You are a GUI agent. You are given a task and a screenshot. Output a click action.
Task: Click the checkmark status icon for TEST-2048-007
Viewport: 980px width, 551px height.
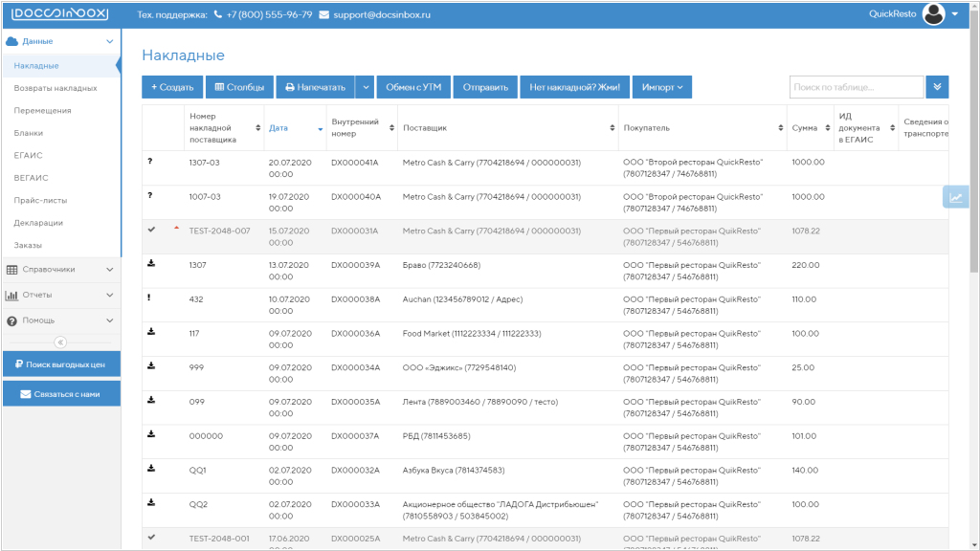151,230
